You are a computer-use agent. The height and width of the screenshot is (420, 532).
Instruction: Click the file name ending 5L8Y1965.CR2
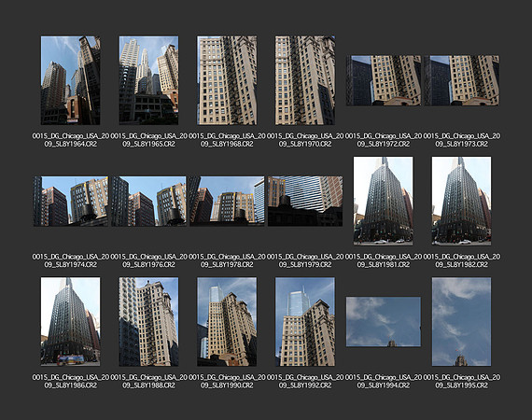pyautogui.click(x=148, y=140)
